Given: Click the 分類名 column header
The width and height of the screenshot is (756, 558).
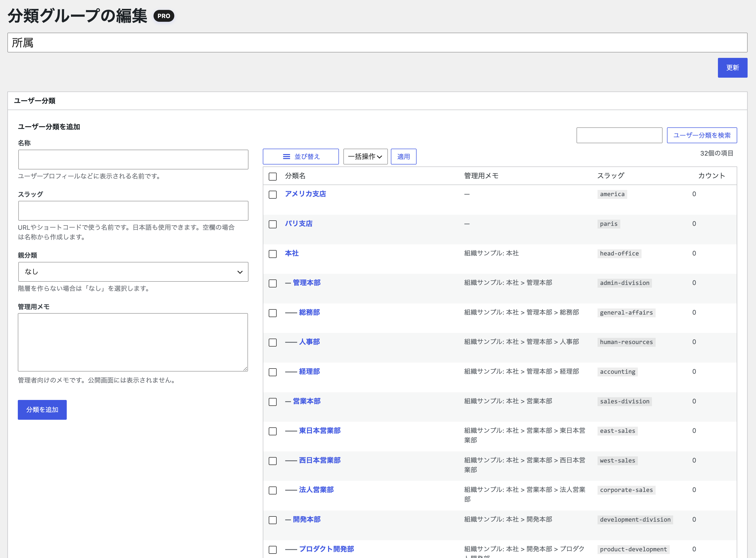Looking at the screenshot, I should [295, 176].
